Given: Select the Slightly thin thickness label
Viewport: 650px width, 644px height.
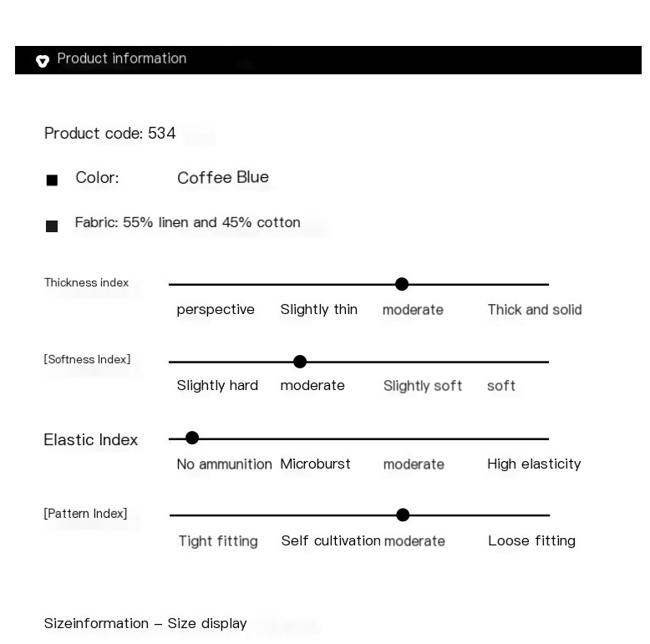Looking at the screenshot, I should click(318, 310).
